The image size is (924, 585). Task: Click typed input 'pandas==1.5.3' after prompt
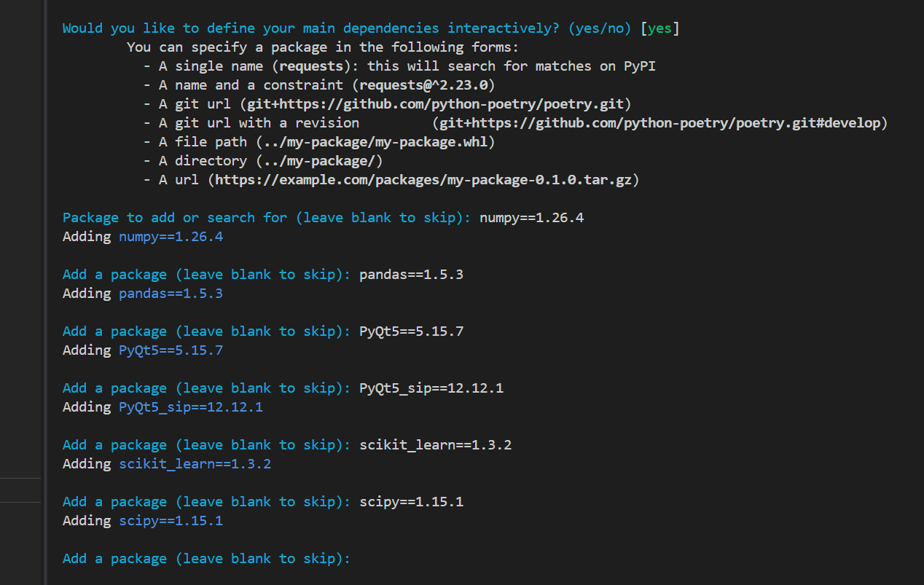tap(412, 275)
